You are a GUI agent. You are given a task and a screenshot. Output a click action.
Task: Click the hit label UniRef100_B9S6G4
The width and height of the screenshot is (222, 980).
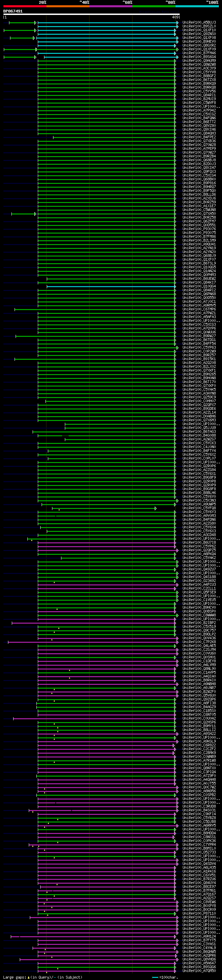pos(199,57)
